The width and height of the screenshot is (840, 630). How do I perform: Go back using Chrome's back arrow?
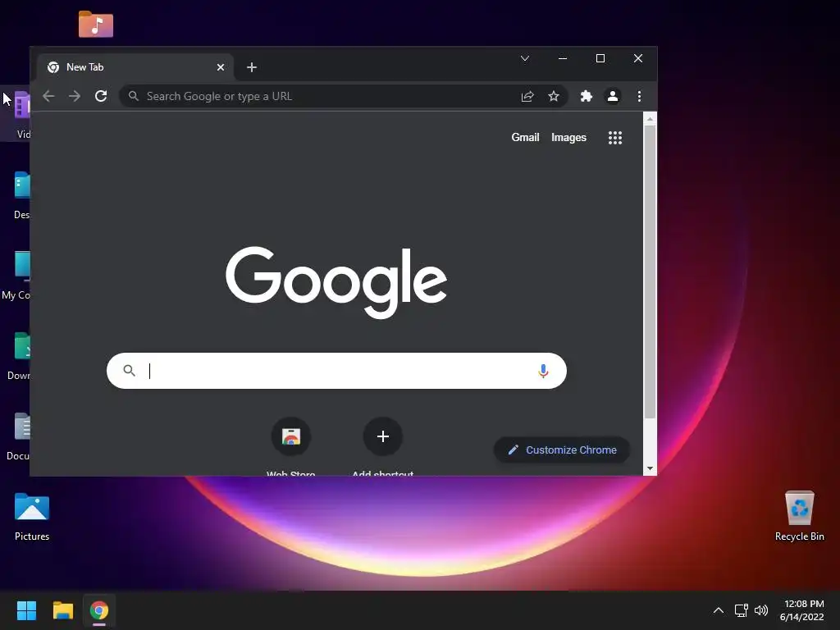pyautogui.click(x=48, y=97)
